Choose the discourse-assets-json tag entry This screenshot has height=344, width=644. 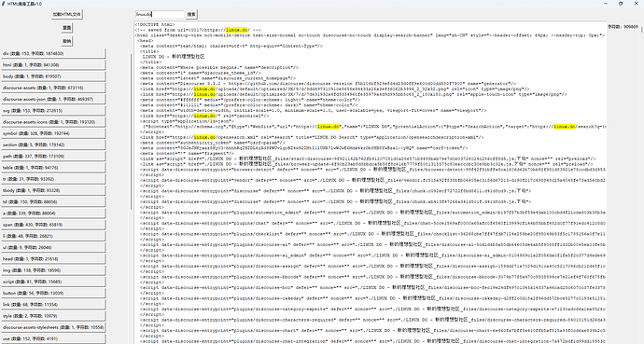coord(53,99)
